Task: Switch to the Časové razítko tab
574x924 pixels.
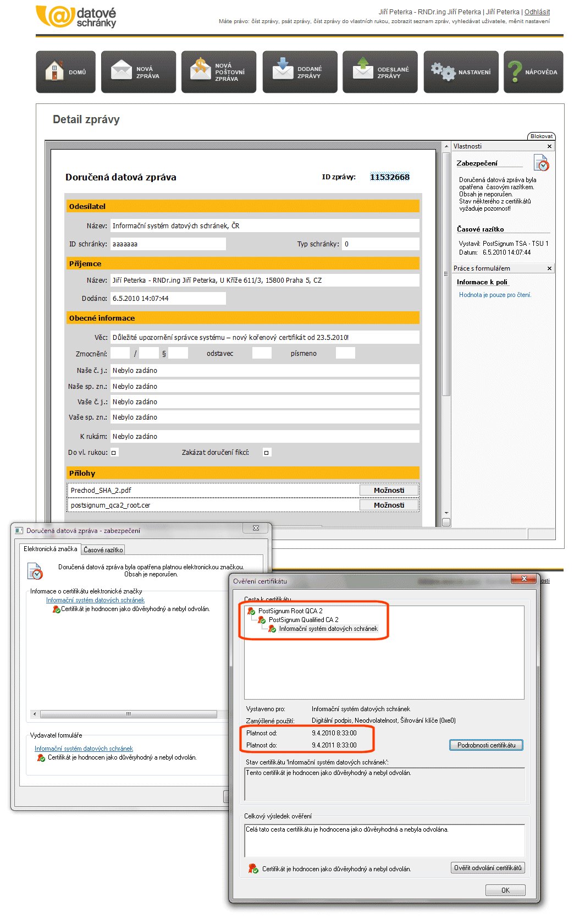Action: 103,550
